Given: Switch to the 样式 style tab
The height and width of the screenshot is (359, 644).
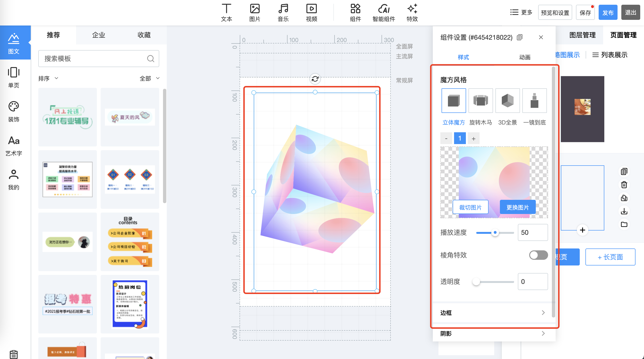Looking at the screenshot, I should (x=463, y=57).
